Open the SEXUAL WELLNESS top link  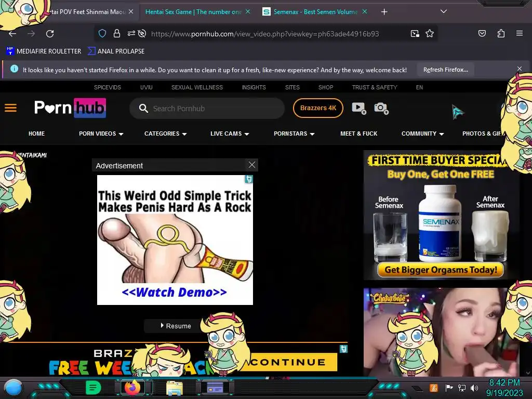click(197, 87)
